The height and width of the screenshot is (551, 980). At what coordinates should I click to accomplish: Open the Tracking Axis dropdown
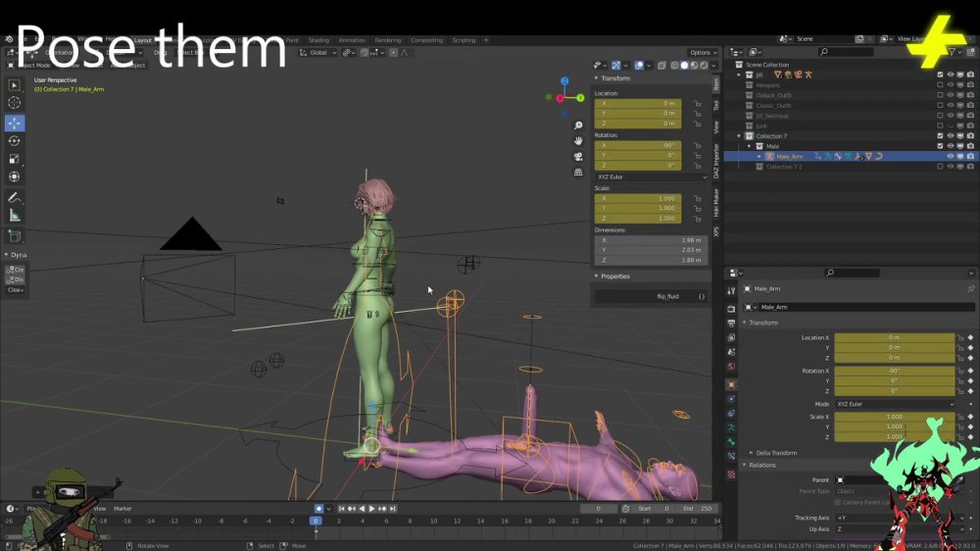(x=899, y=518)
